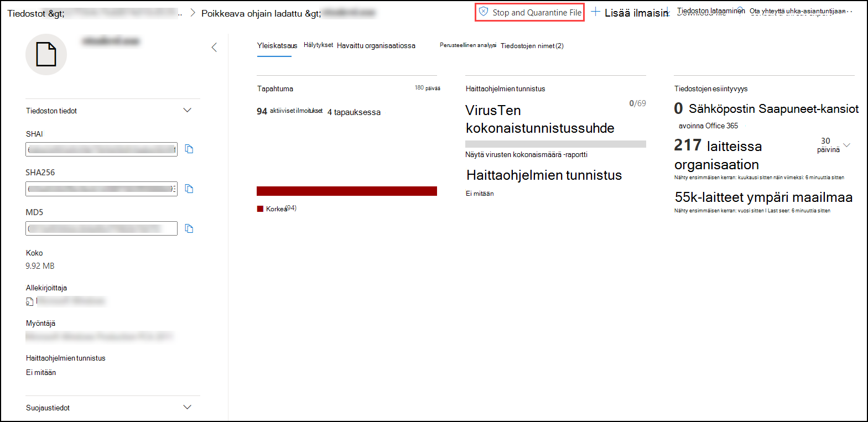Click the 217 laitteissa organisaation count
The image size is (868, 422).
pyautogui.click(x=718, y=155)
